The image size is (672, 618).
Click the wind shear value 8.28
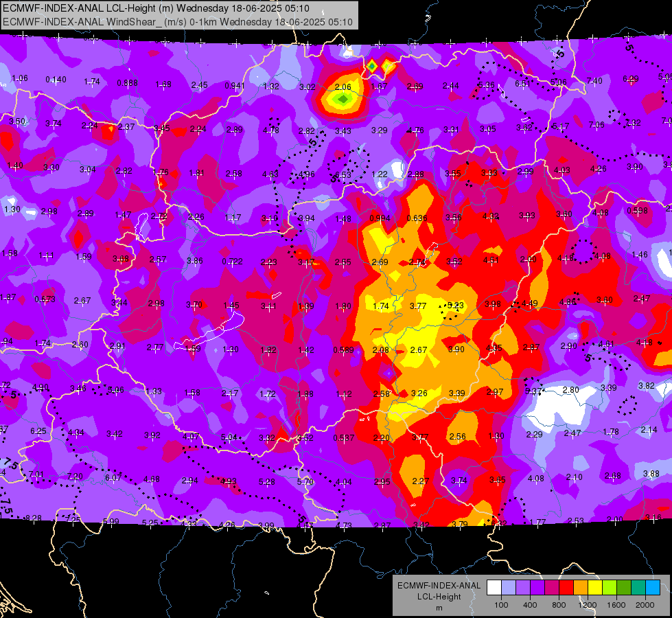(x=34, y=518)
